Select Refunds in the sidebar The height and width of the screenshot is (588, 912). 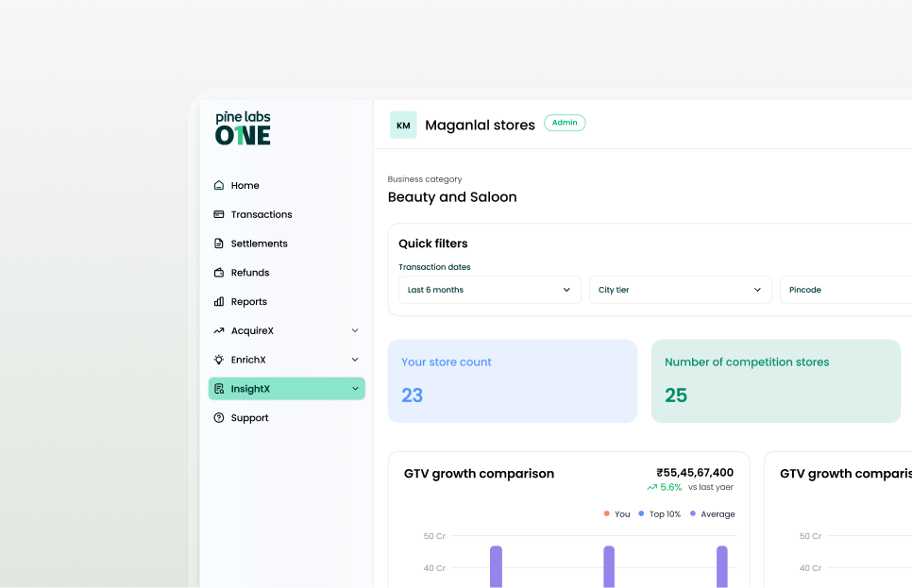click(x=287, y=273)
